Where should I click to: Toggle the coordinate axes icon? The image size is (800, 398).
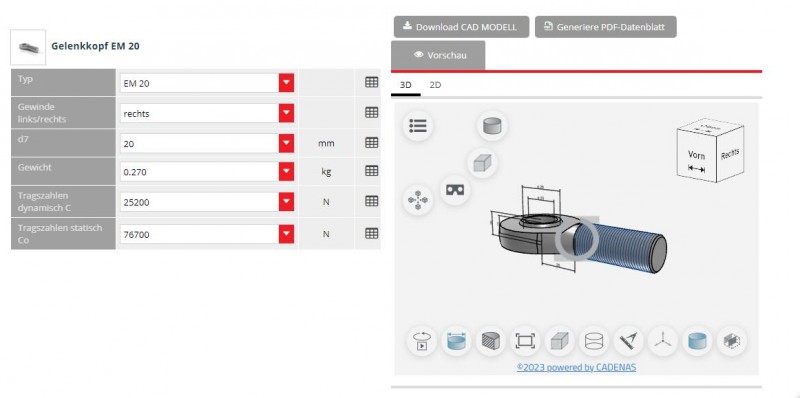[663, 341]
